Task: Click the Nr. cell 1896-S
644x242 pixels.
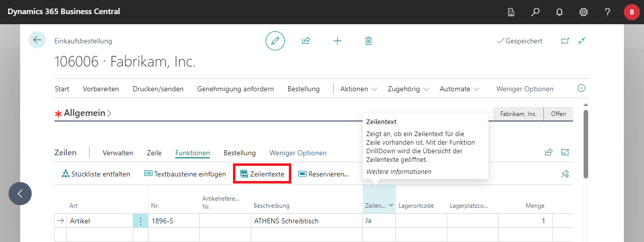Action: 174,221
